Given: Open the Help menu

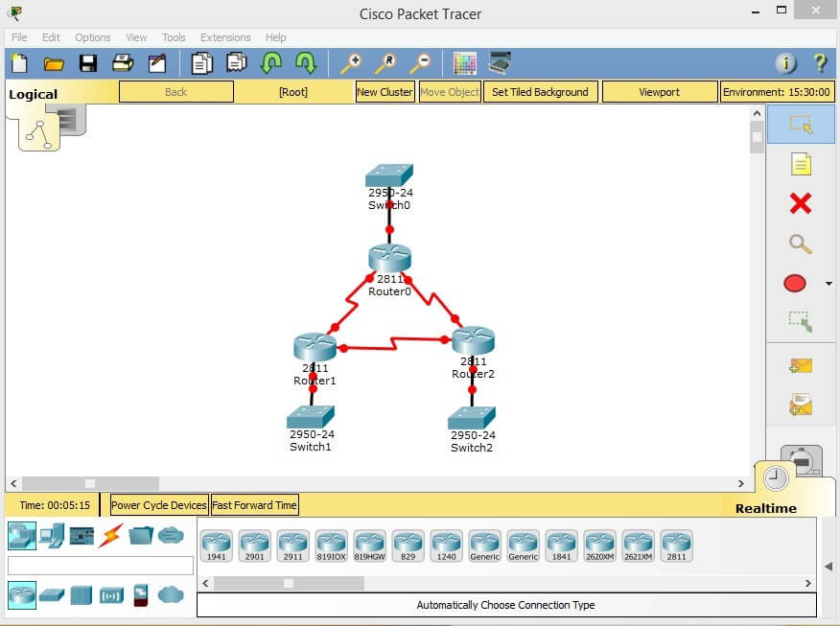Looking at the screenshot, I should (276, 37).
